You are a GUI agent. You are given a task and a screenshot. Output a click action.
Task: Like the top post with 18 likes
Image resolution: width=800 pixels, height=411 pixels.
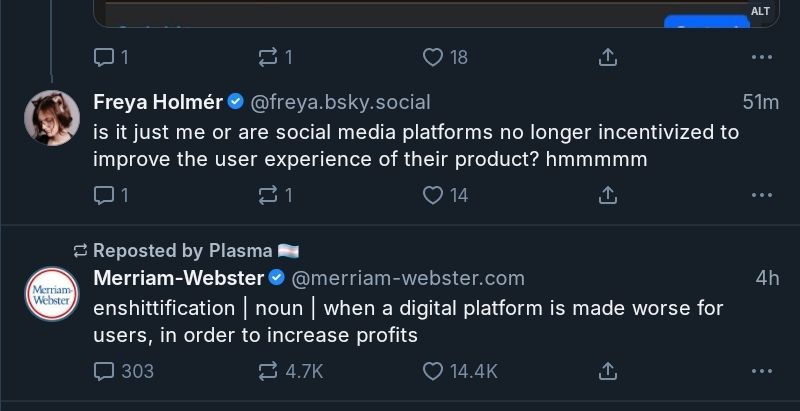tap(433, 58)
